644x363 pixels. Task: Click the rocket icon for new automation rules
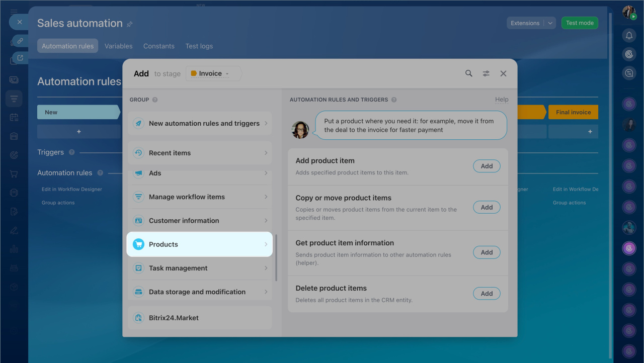(x=138, y=123)
